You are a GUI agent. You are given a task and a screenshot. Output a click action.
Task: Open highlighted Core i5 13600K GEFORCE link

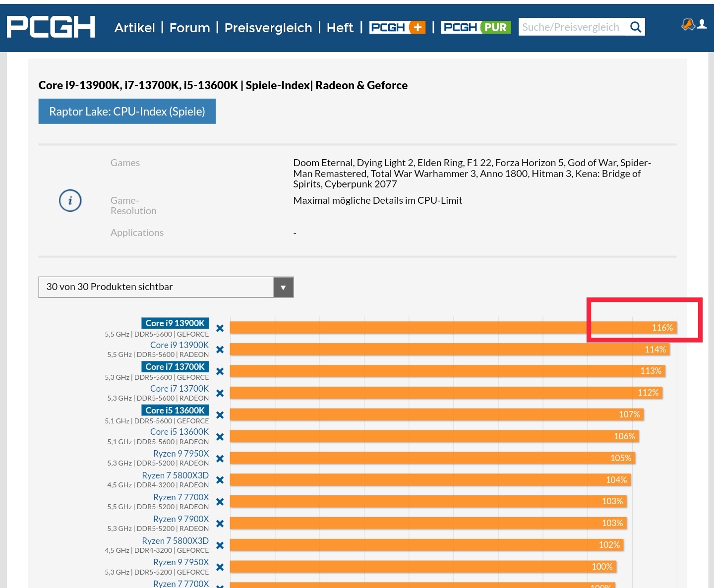tap(175, 411)
